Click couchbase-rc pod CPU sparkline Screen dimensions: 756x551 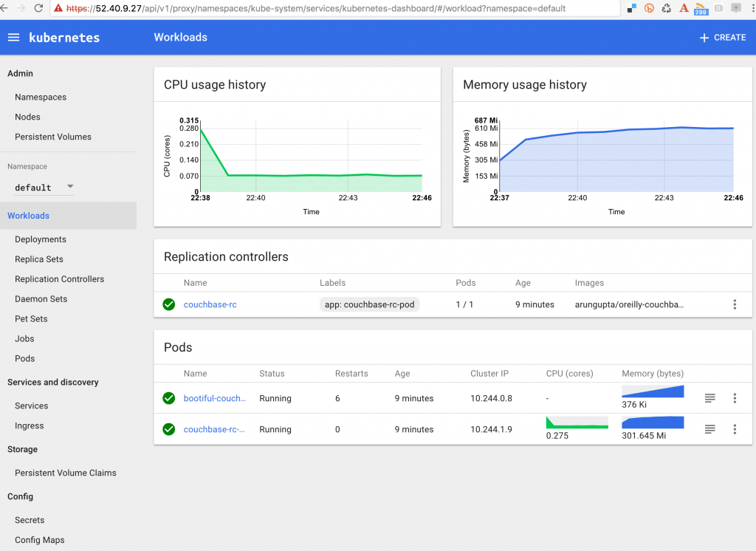(577, 422)
